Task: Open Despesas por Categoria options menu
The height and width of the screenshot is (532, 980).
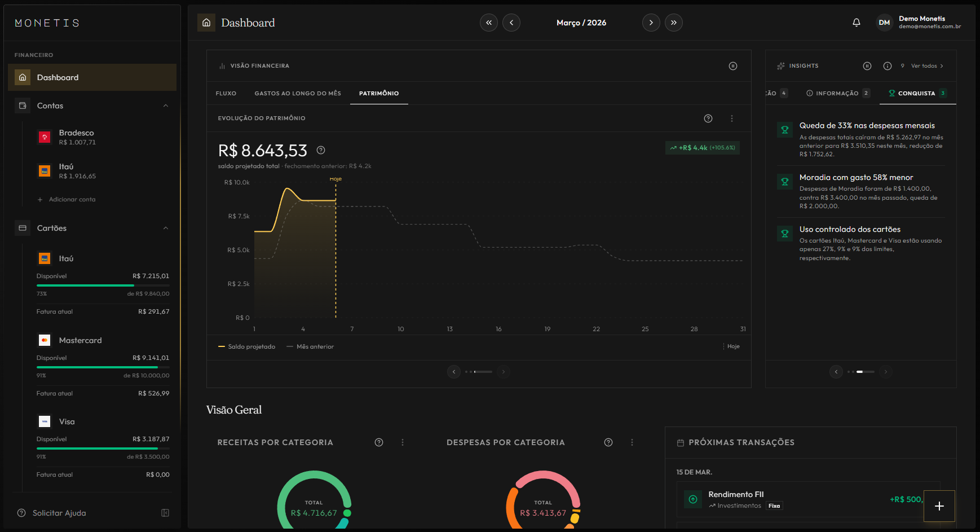Action: [x=632, y=442]
